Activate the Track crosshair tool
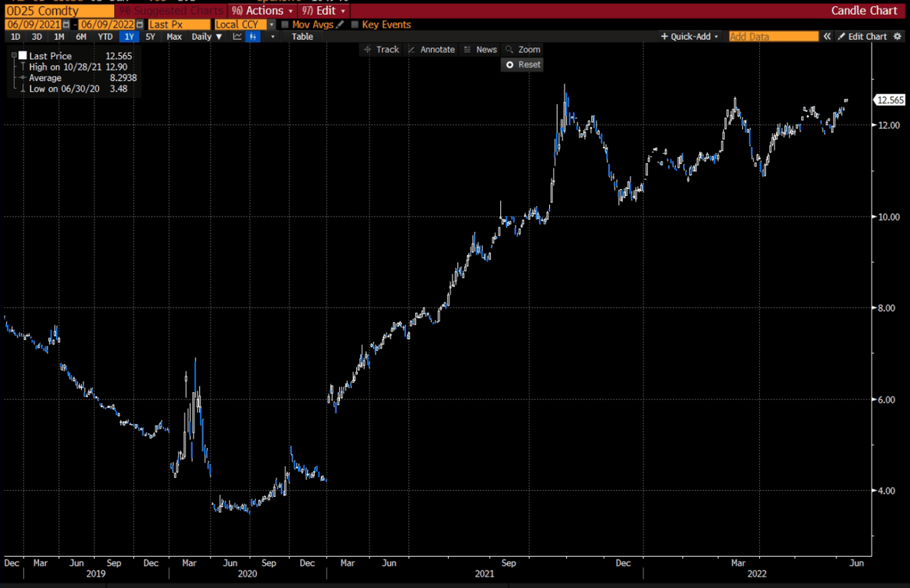 point(381,50)
